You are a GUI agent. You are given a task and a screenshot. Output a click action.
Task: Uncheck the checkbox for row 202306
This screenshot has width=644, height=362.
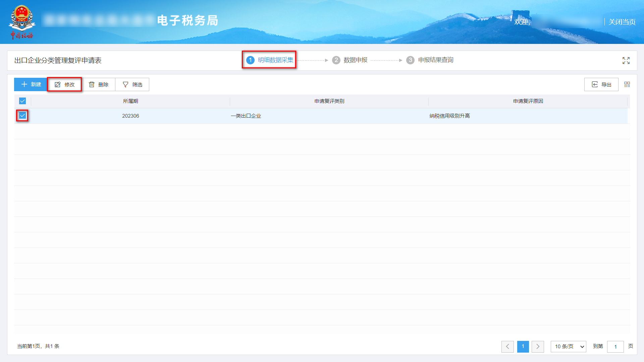point(22,116)
